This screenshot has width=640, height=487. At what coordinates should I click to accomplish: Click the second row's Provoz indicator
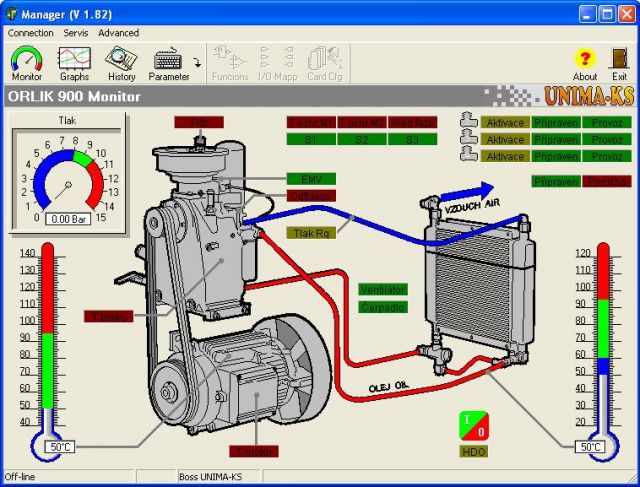click(607, 140)
